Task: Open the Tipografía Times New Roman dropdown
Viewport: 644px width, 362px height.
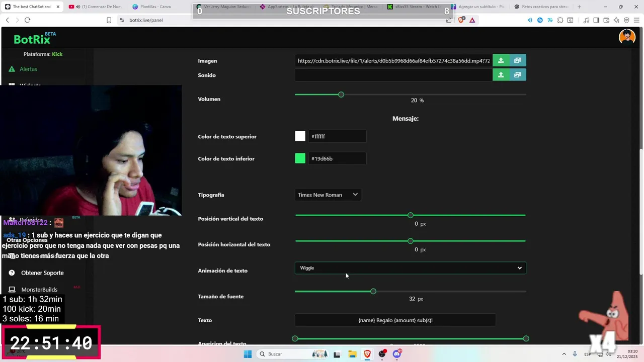Action: [328, 195]
